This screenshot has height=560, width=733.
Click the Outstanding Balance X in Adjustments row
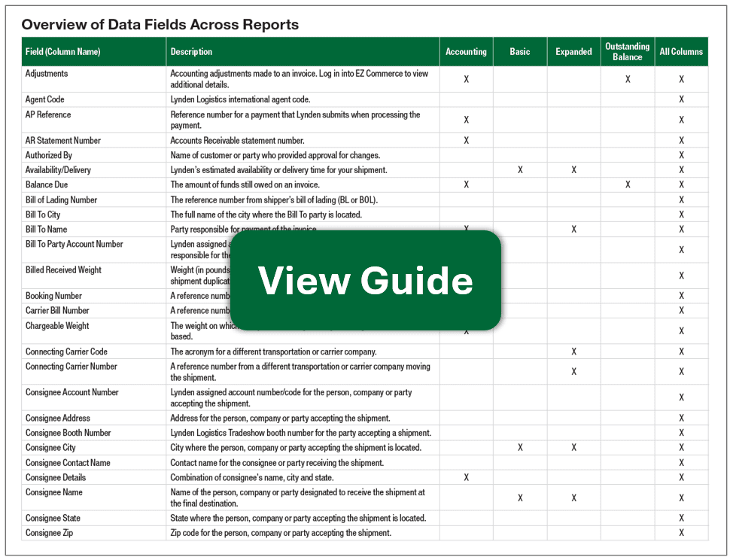click(x=628, y=80)
